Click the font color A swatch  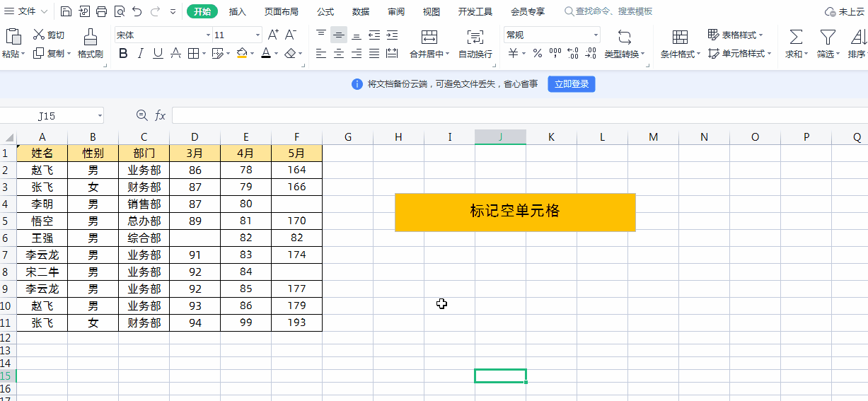pos(266,53)
